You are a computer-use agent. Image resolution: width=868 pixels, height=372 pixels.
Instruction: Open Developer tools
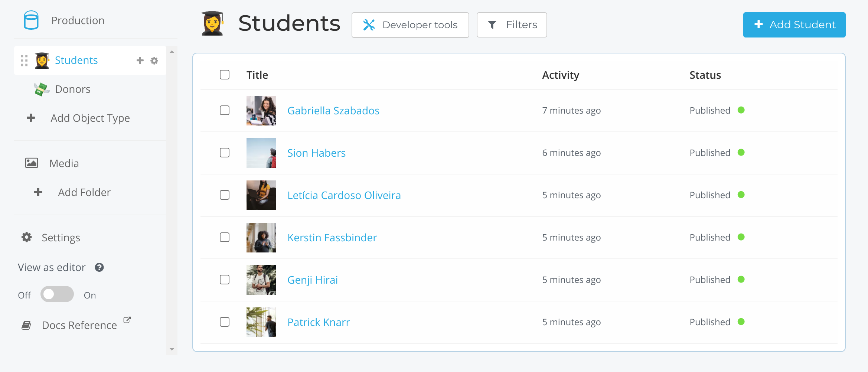(x=410, y=25)
